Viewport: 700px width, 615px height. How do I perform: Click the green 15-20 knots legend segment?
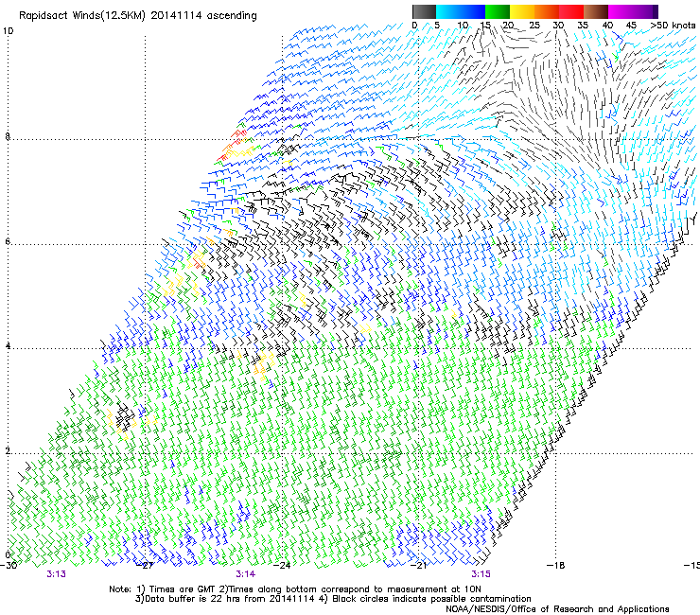(498, 11)
